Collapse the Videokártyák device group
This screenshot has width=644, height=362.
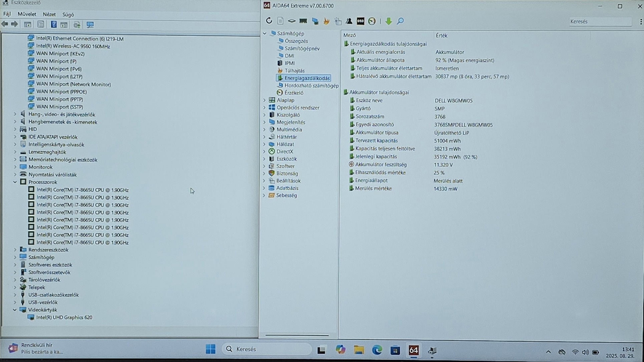pyautogui.click(x=15, y=310)
